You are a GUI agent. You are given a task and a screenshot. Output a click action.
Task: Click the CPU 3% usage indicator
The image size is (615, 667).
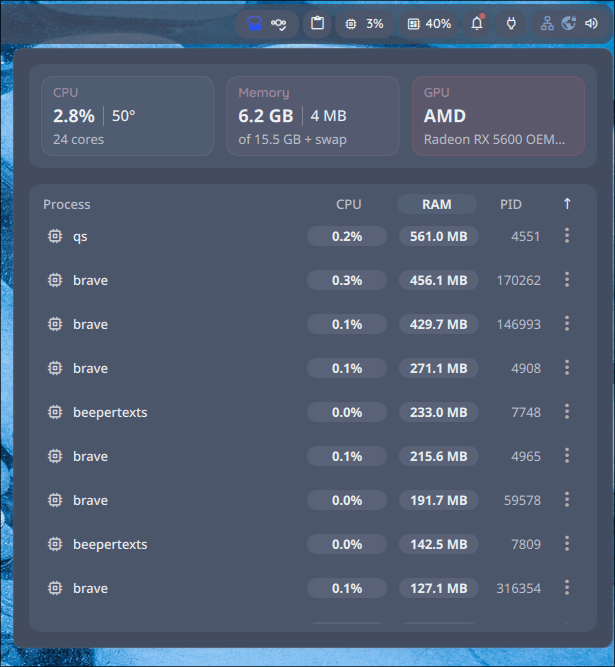(x=364, y=23)
